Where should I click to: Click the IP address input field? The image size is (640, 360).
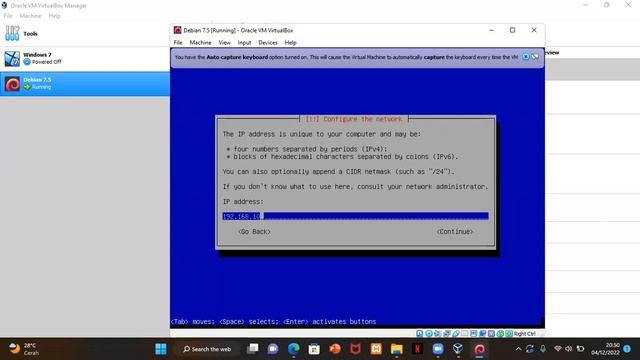pos(355,216)
